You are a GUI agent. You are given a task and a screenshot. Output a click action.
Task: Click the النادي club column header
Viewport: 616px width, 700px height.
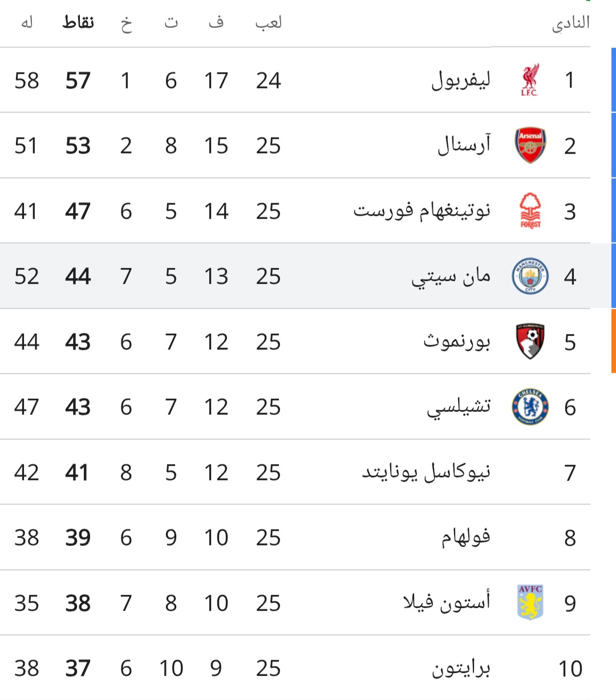(x=570, y=23)
